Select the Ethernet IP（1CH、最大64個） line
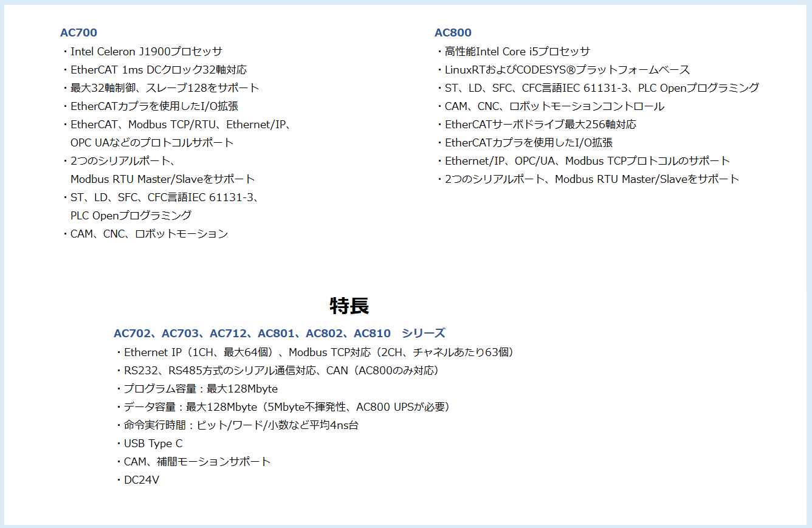The height and width of the screenshot is (528, 812). click(x=316, y=352)
